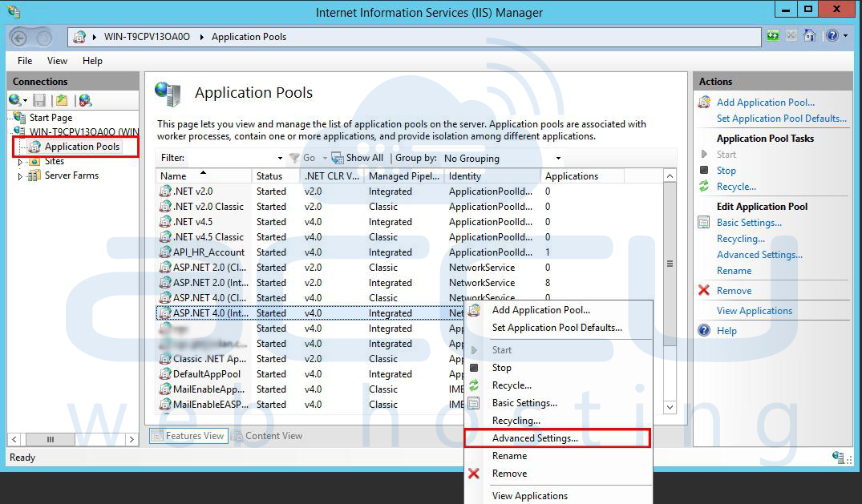862x504 pixels.
Task: Open the create connection dropdown arrow
Action: click(x=26, y=101)
